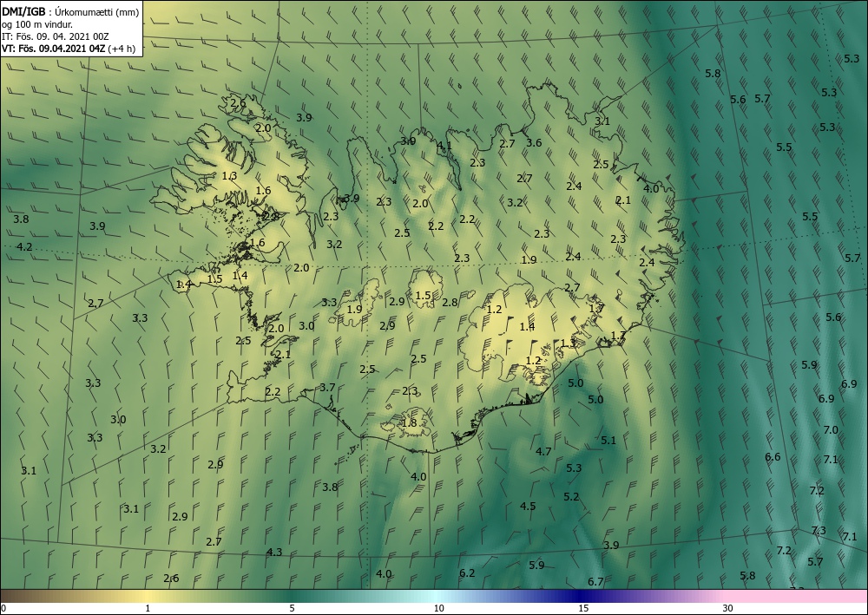Click the color scale tick label 30
Image resolution: width=868 pixels, height=615 pixels.
(728, 608)
